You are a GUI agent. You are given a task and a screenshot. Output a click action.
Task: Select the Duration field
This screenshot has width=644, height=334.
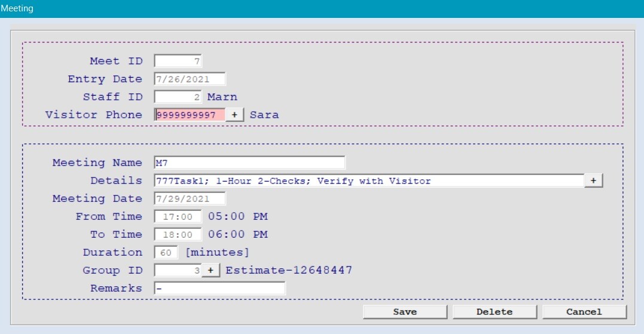tap(166, 252)
